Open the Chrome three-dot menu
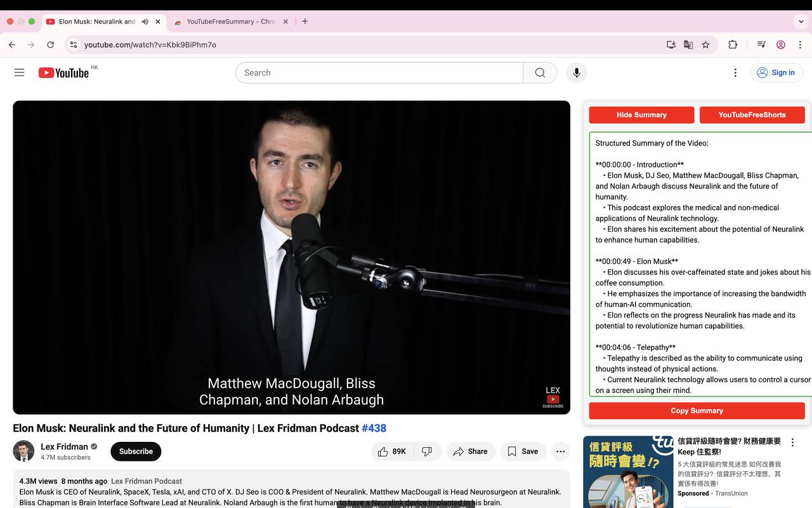 click(x=800, y=44)
